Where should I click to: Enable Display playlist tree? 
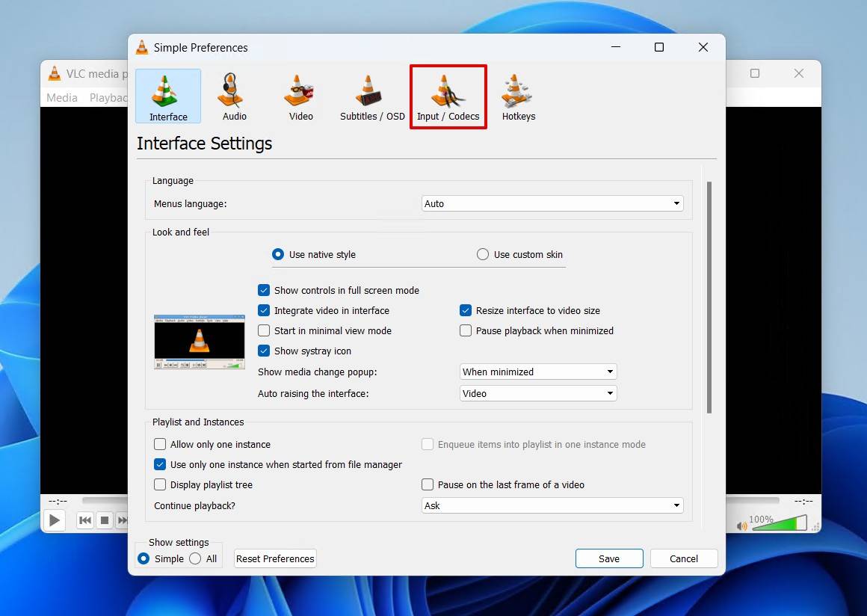click(203, 485)
